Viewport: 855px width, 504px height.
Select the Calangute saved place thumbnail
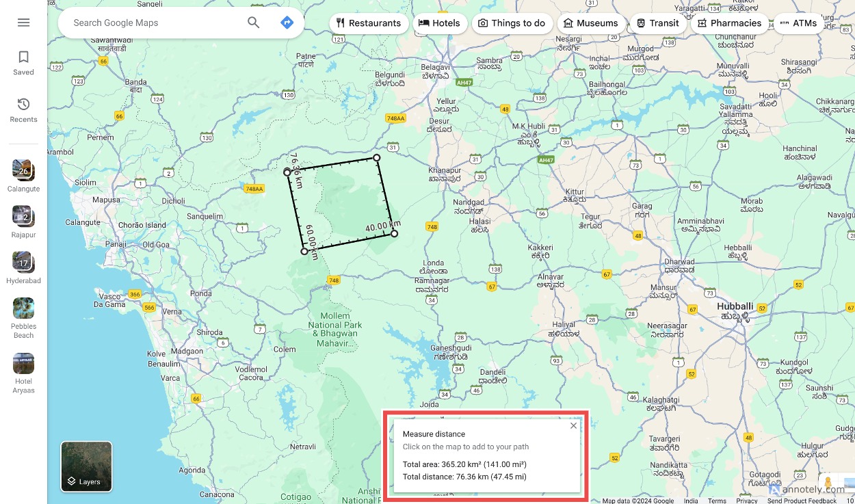(x=23, y=170)
